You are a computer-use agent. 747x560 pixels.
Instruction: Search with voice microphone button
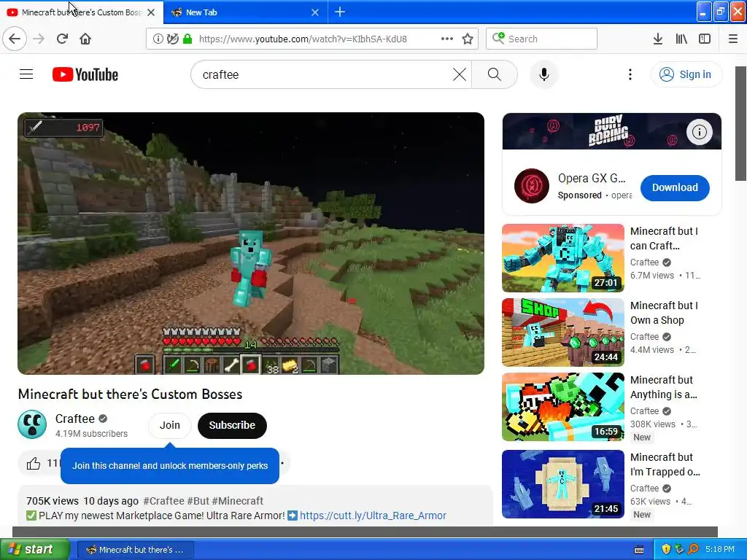tap(544, 75)
